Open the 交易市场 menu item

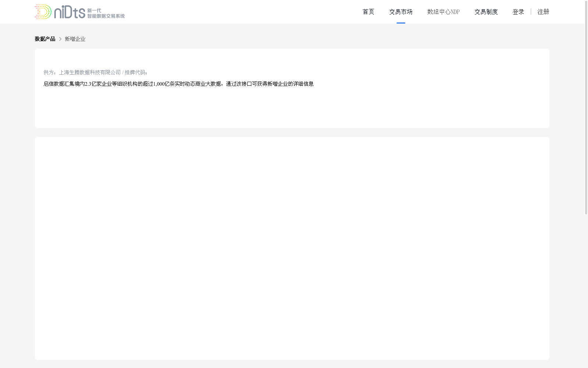pyautogui.click(x=401, y=12)
